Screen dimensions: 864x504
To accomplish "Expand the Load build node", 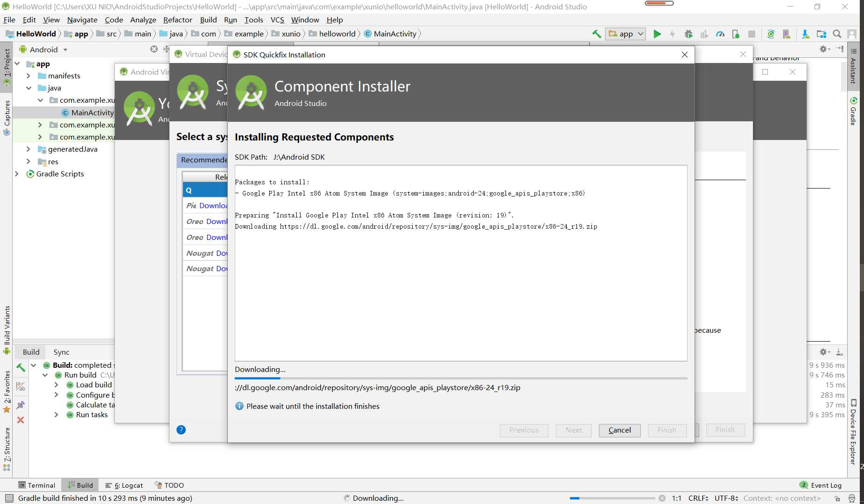I will click(56, 385).
